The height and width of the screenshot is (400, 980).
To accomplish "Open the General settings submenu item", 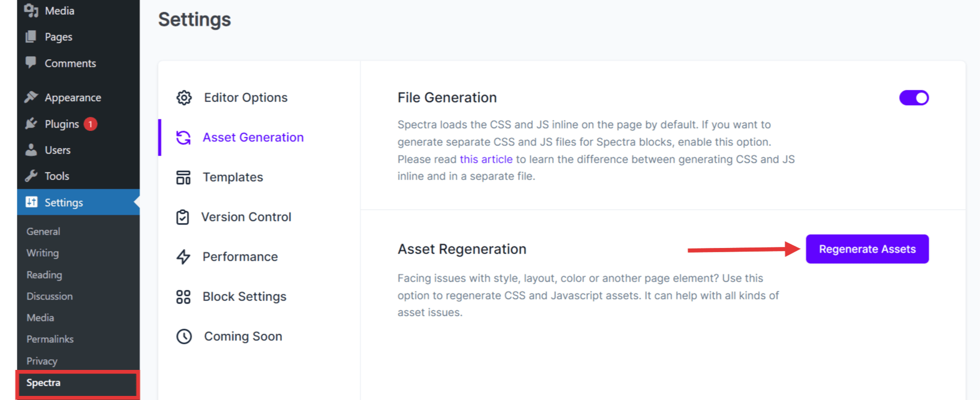I will [43, 232].
